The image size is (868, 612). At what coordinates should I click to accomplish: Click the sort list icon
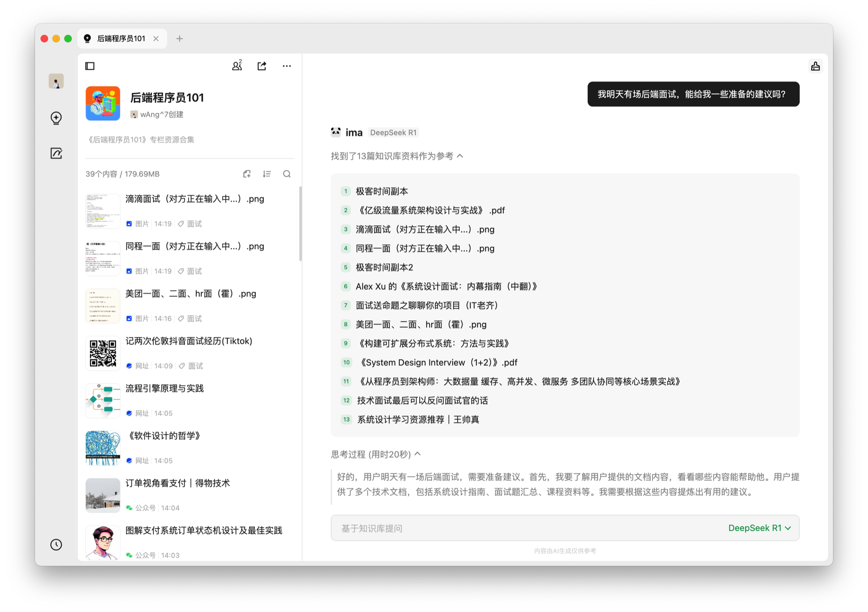pos(267,174)
